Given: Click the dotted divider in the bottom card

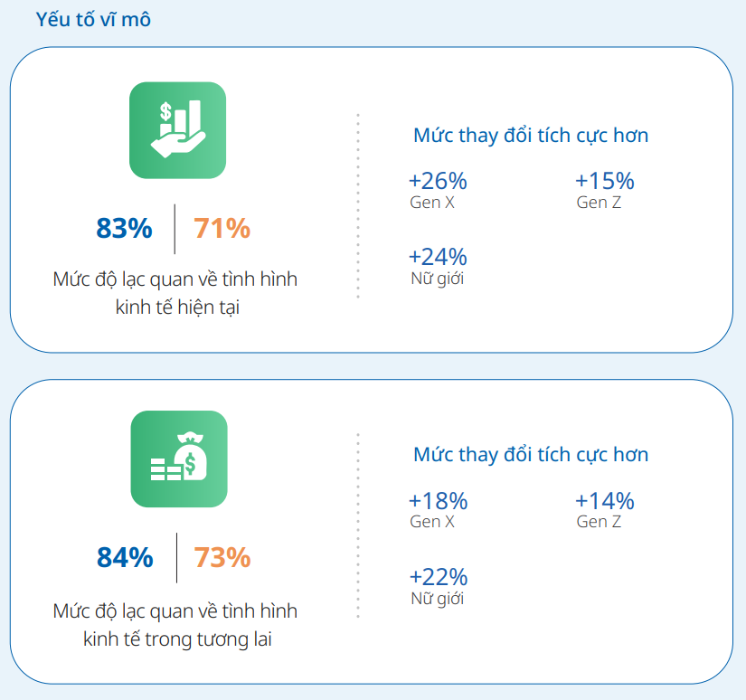Looking at the screenshot, I should point(358,525).
